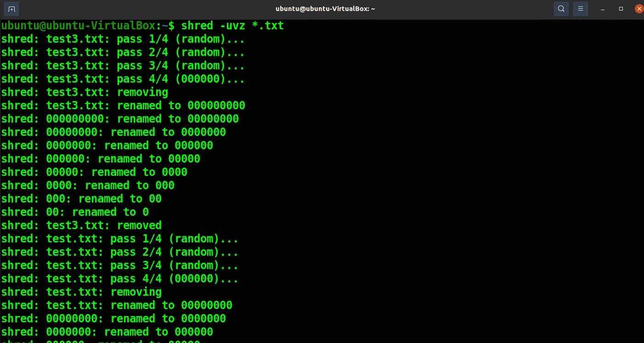The height and width of the screenshot is (343, 644).
Task: Open the hamburger menu in the title bar
Action: [580, 8]
